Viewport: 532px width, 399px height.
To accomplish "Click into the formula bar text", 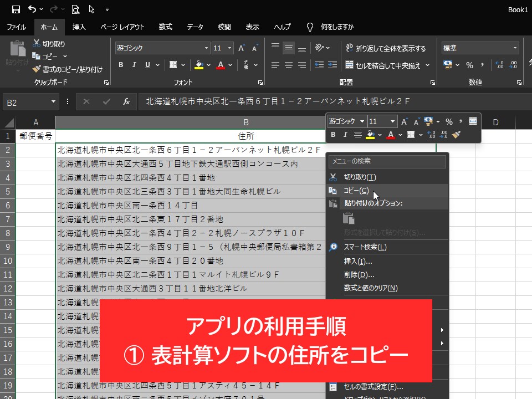I will 278,101.
